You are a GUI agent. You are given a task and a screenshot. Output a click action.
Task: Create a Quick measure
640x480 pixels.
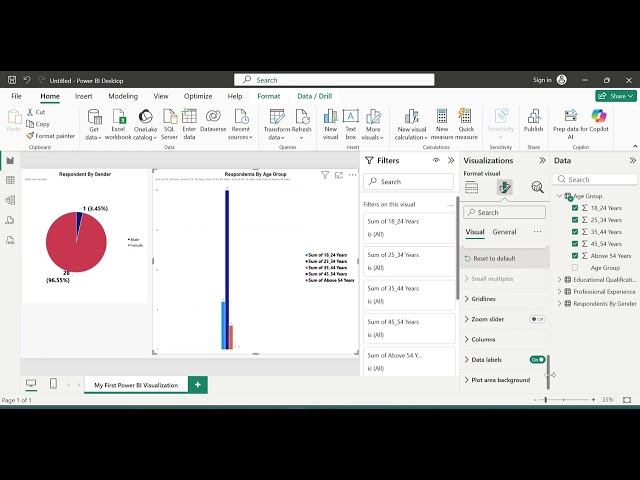[466, 124]
